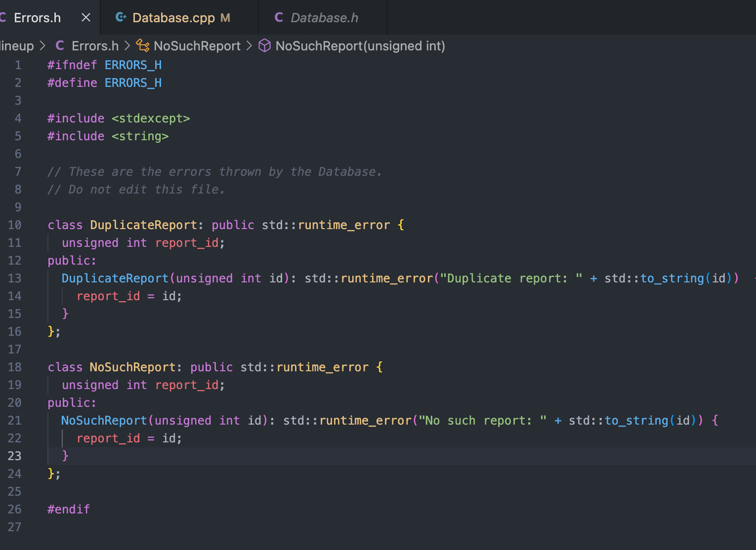
Task: Select line number 1 in the gutter
Action: click(18, 65)
